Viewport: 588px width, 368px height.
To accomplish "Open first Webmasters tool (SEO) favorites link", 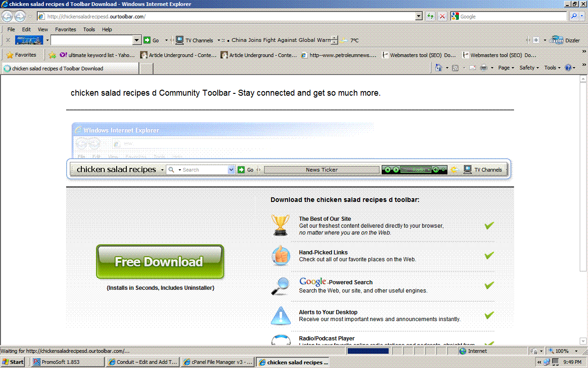I will [419, 55].
